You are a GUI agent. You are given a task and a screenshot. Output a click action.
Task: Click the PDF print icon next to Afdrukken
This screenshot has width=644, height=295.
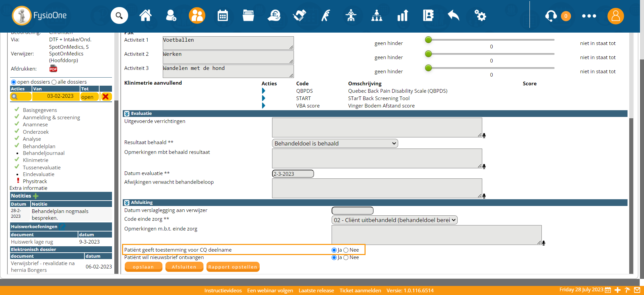pyautogui.click(x=53, y=69)
